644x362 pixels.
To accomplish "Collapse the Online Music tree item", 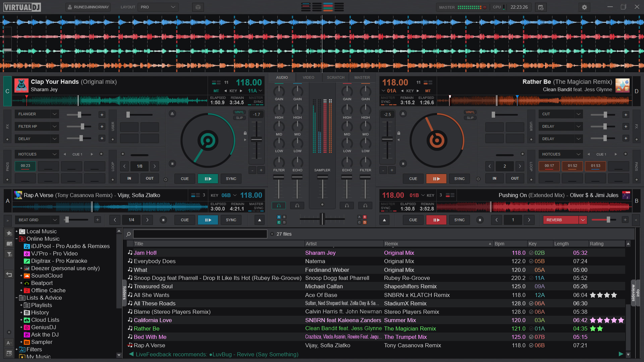I will 16,239.
